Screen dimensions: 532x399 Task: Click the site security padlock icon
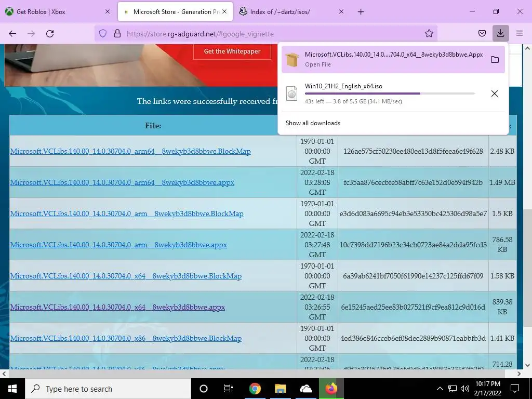coord(117,34)
